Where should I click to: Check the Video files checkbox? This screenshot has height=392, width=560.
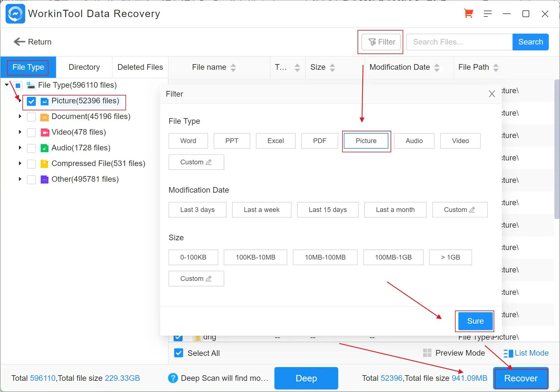tap(31, 133)
